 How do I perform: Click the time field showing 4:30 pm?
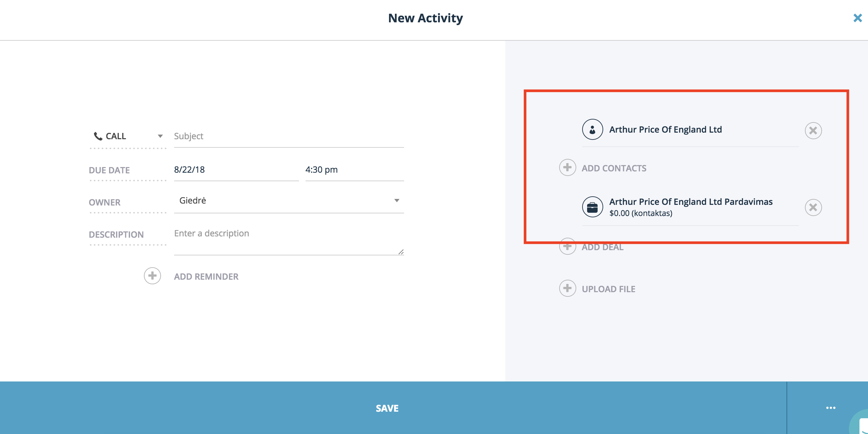354,169
